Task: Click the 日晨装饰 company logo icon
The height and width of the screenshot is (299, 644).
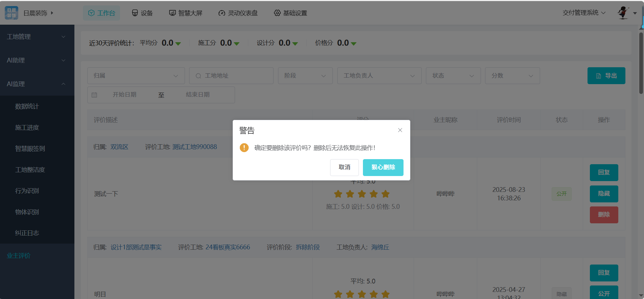Action: point(11,13)
